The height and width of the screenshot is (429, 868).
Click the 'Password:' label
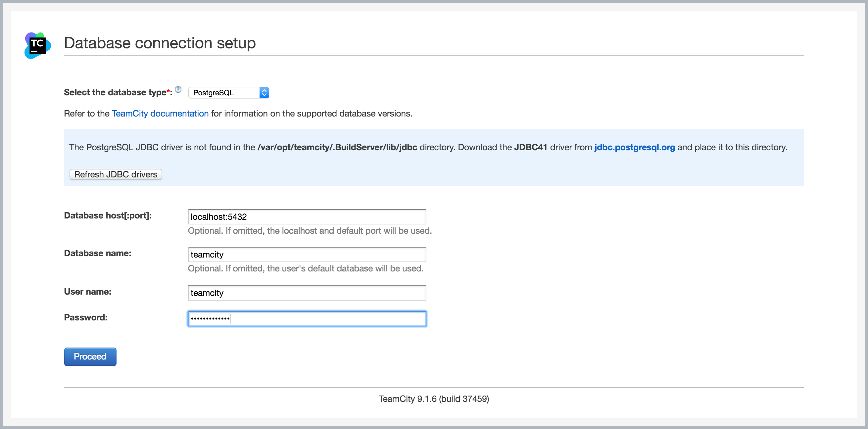86,317
